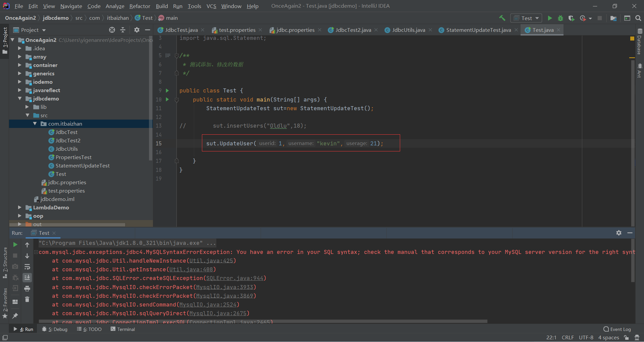Run Test with Coverage shield icon
Image resolution: width=644 pixels, height=342 pixels.
(x=571, y=18)
